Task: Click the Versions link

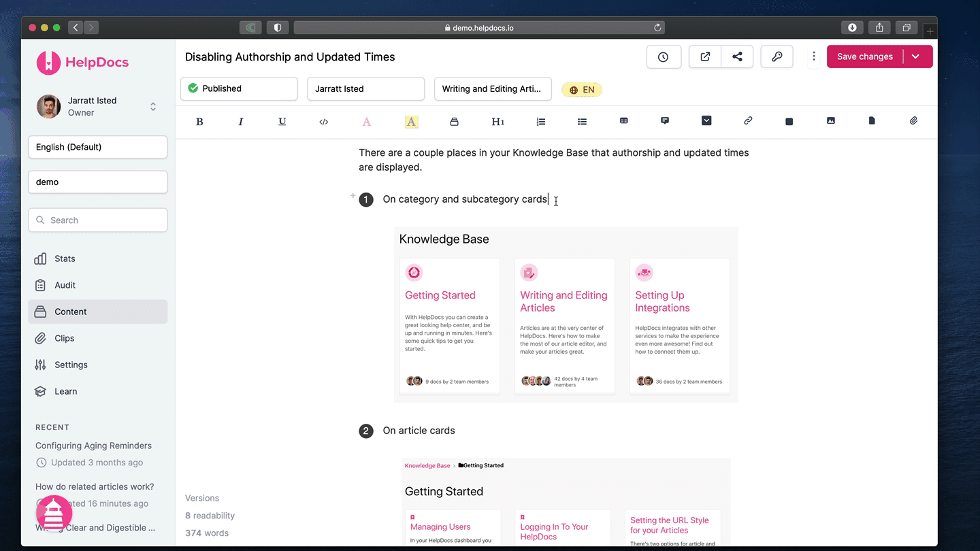Action: [202, 498]
